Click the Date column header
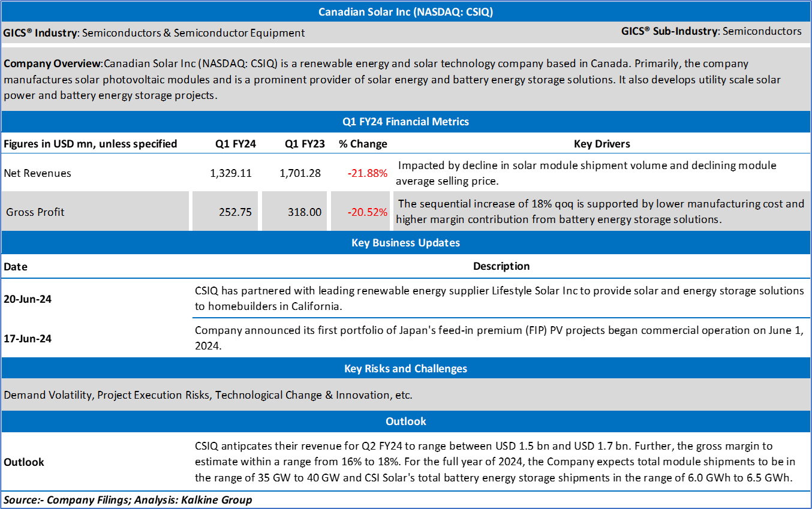 [16, 267]
